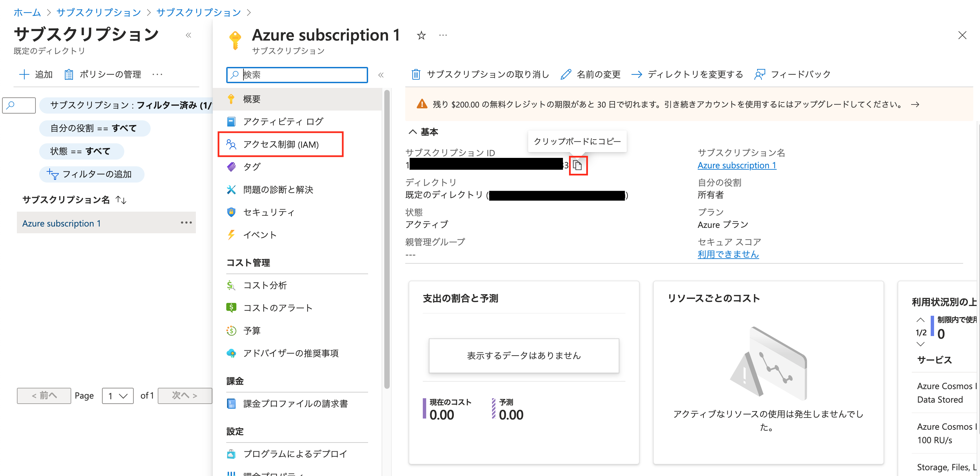Navigate to ホーム via breadcrumb
980x476 pixels.
click(27, 12)
